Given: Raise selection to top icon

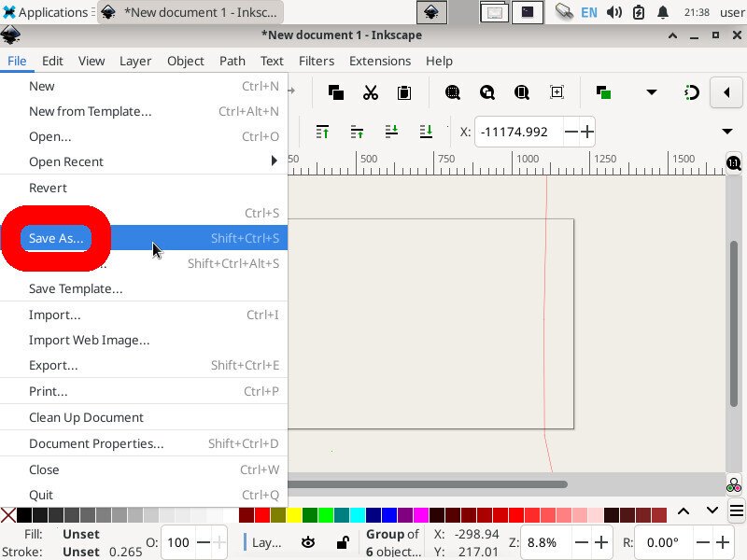Looking at the screenshot, I should click(x=322, y=132).
